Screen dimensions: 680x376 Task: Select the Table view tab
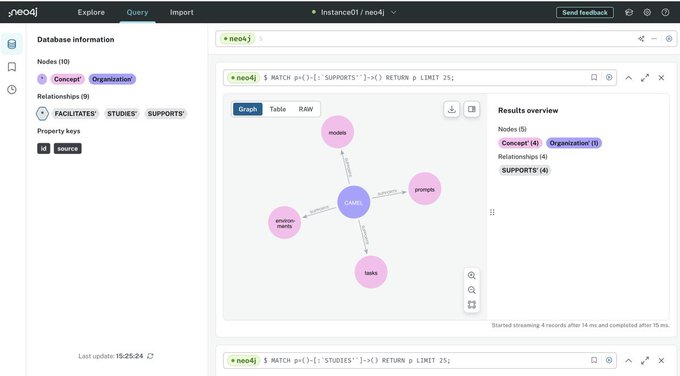click(x=278, y=109)
